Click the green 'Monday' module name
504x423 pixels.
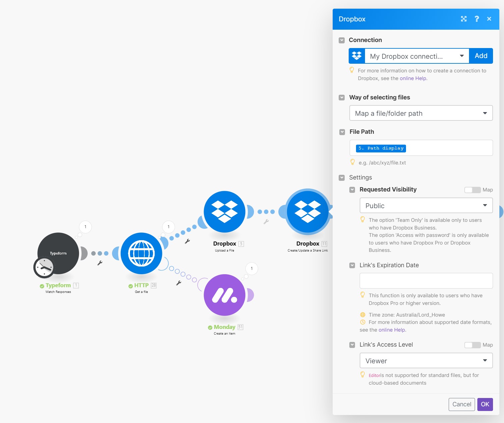(225, 327)
